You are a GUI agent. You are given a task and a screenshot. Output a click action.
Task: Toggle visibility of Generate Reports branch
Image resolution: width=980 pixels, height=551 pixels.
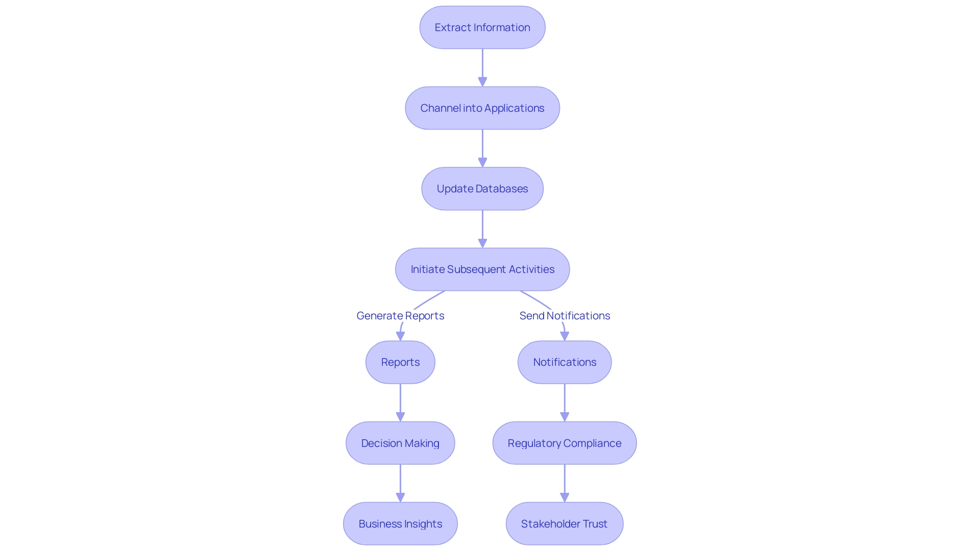tap(401, 315)
